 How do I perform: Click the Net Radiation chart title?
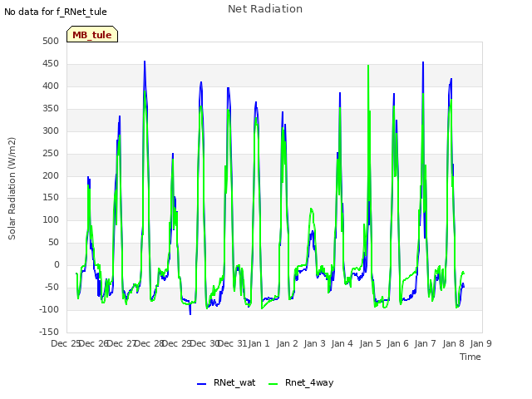265,9
